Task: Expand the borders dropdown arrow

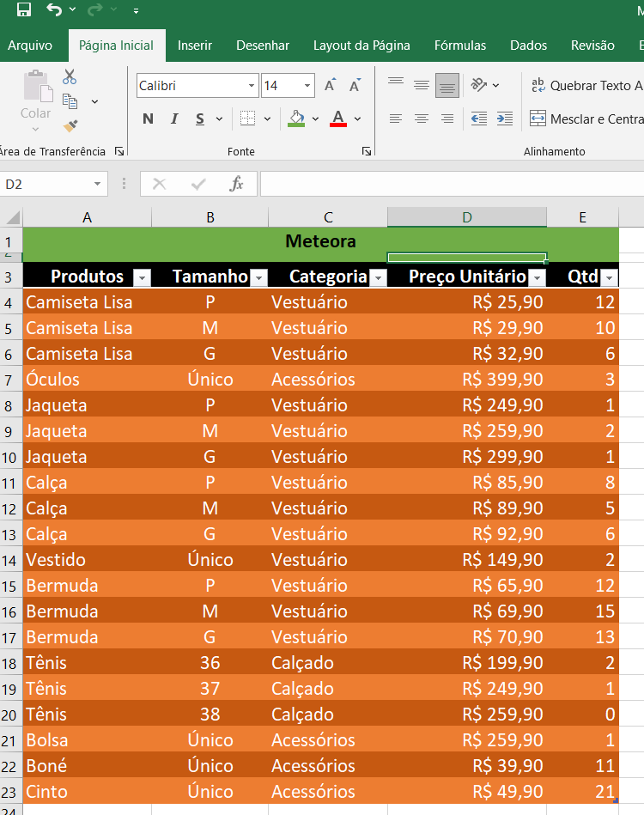Action: tap(267, 119)
